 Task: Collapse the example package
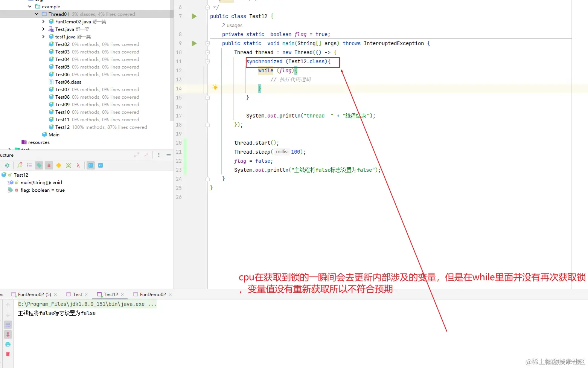point(30,6)
